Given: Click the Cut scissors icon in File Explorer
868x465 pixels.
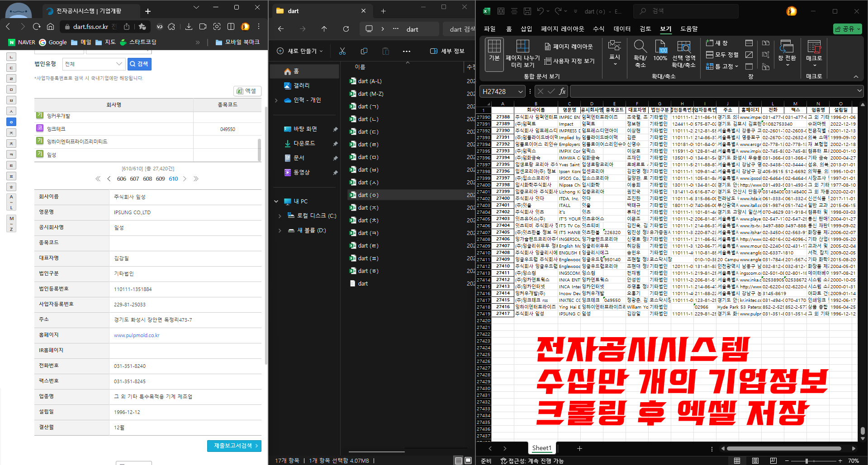Looking at the screenshot, I should click(342, 51).
